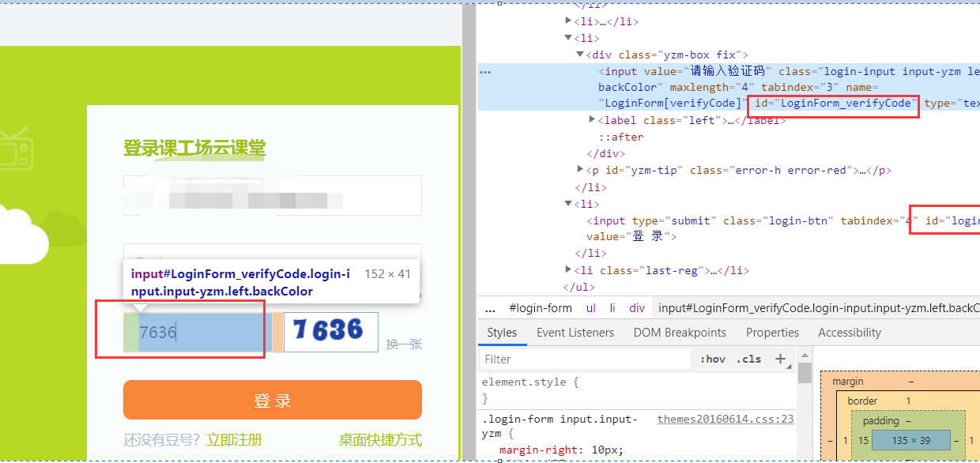Image resolution: width=980 pixels, height=463 pixels.
Task: Focus the Styles Filter text box
Action: [586, 359]
